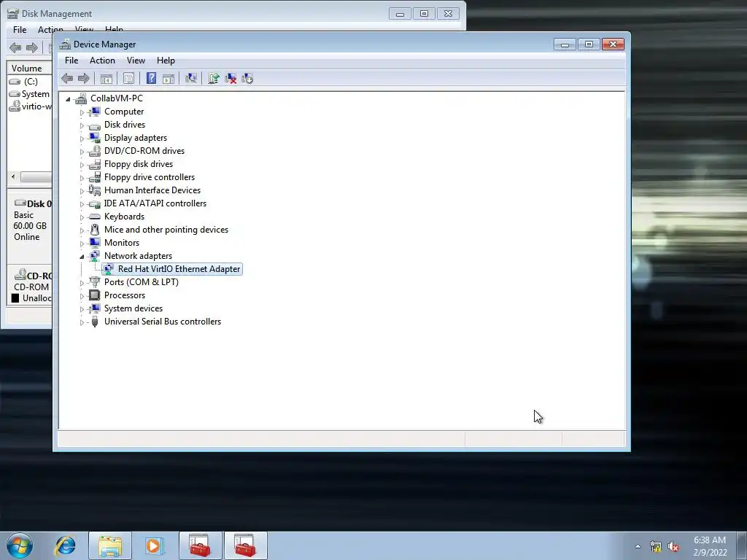The width and height of the screenshot is (747, 560).
Task: Click Scan for hardware changes icon
Action: [191, 79]
